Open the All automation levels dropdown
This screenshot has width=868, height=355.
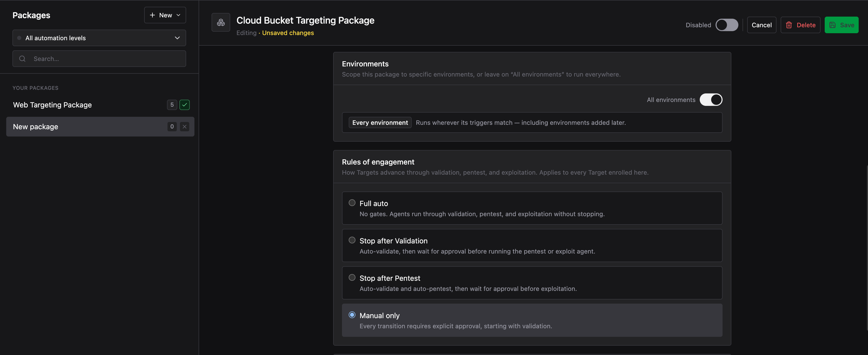coord(99,38)
